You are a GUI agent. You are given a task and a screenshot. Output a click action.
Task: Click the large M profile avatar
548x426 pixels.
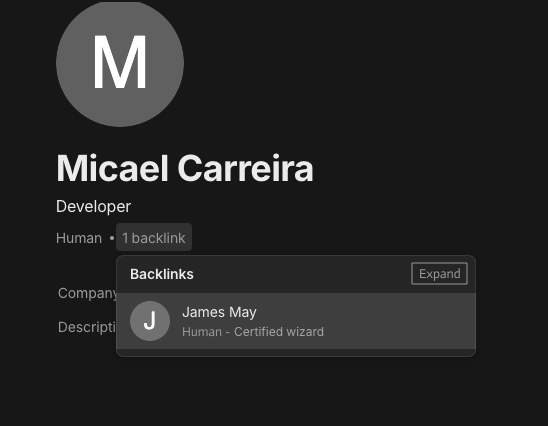point(120,63)
